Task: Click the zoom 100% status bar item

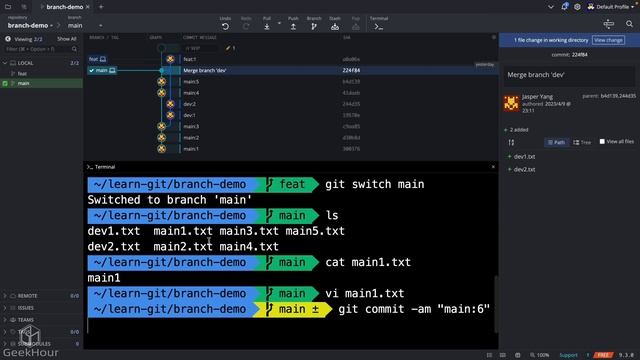Action: tap(539, 355)
